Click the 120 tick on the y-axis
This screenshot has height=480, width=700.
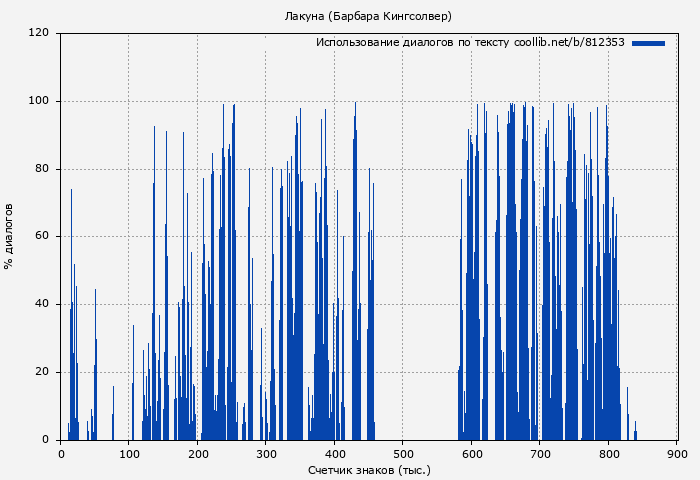(40, 33)
